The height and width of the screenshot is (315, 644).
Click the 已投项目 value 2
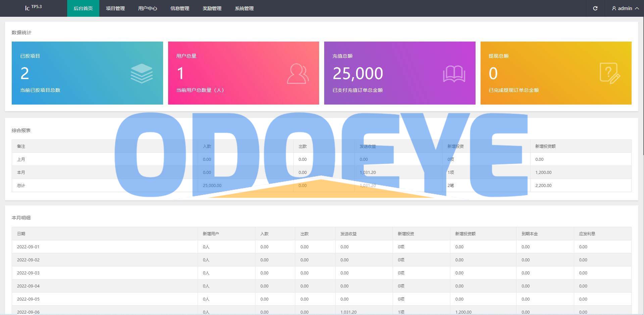click(25, 73)
